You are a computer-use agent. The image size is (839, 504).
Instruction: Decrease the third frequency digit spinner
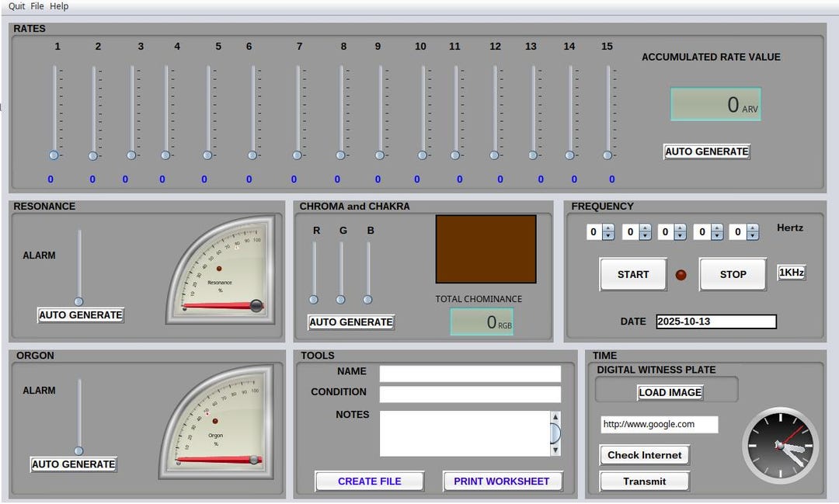pos(680,236)
